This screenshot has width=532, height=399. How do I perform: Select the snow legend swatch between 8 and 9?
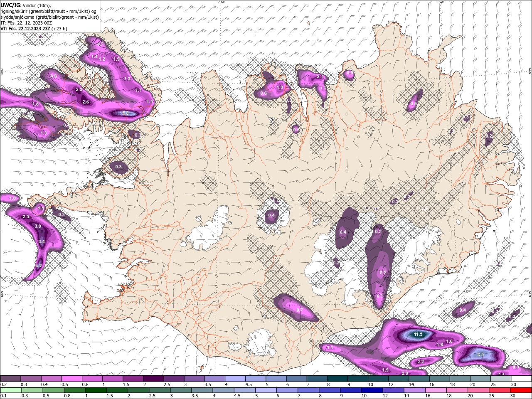337,379
